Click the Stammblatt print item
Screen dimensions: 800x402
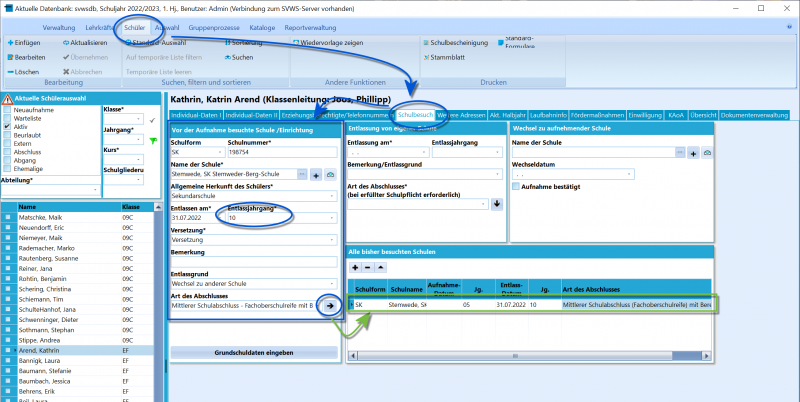444,58
